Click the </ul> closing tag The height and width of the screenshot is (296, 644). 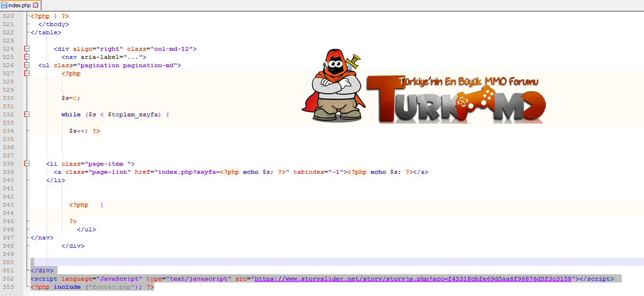tap(86, 229)
